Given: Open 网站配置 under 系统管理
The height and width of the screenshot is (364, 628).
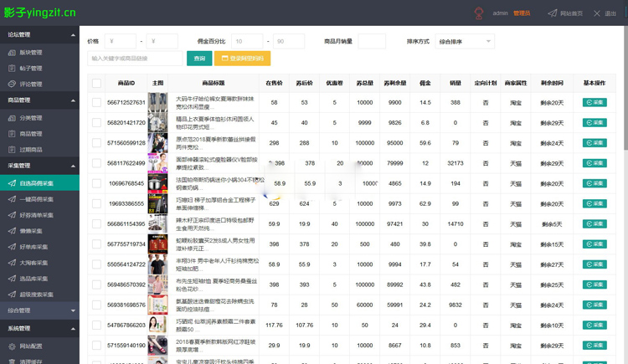Looking at the screenshot, I should (30, 346).
